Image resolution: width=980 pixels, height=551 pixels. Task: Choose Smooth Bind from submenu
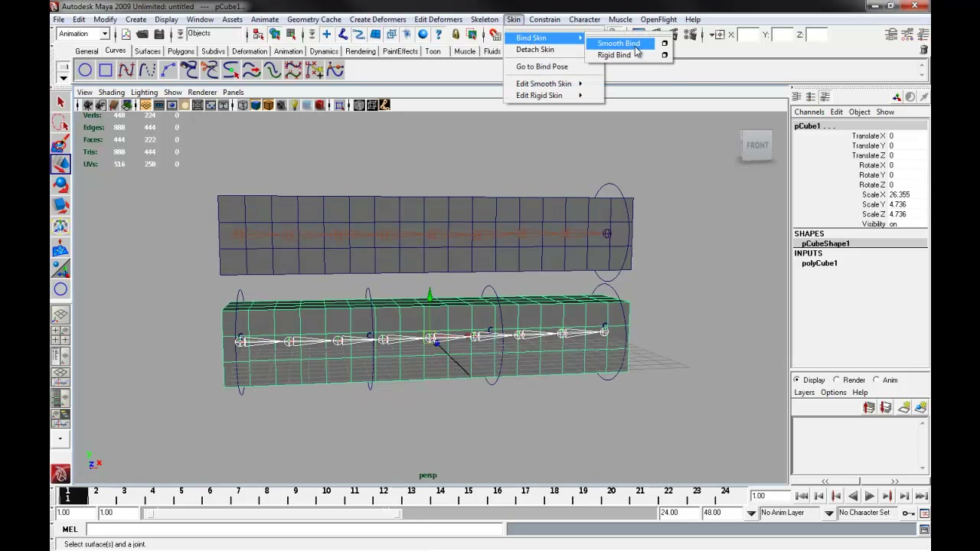pyautogui.click(x=619, y=44)
